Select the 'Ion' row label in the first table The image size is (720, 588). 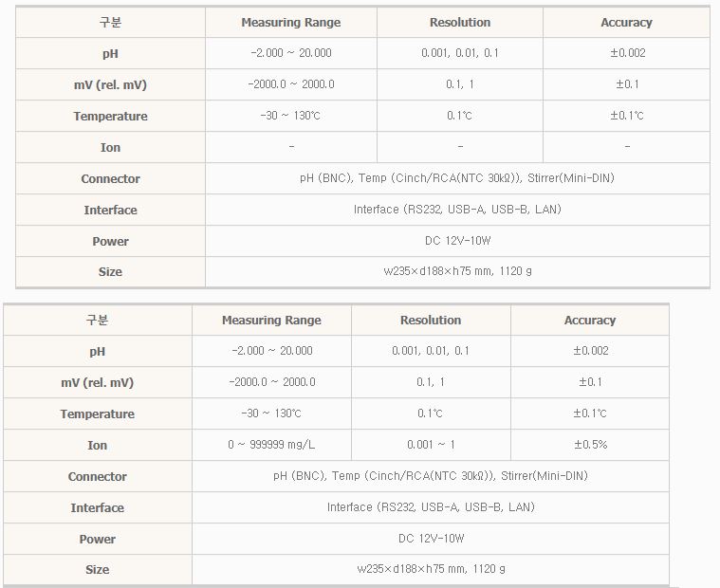(110, 148)
